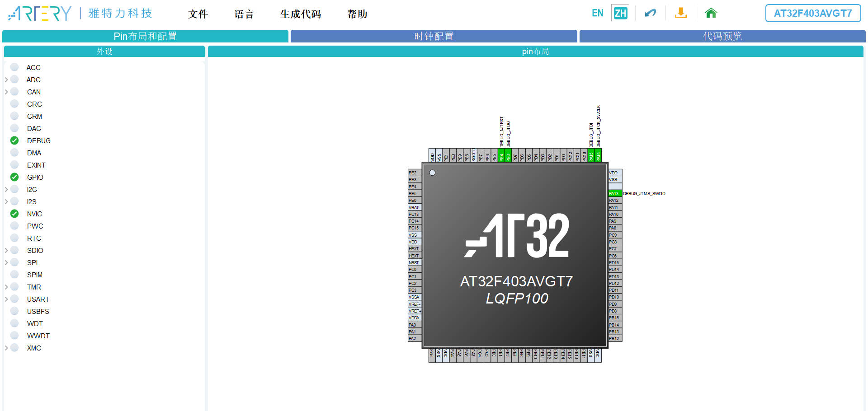This screenshot has height=411, width=868.
Task: Click the AT32F403AVGT7 chip selector button
Action: point(812,13)
